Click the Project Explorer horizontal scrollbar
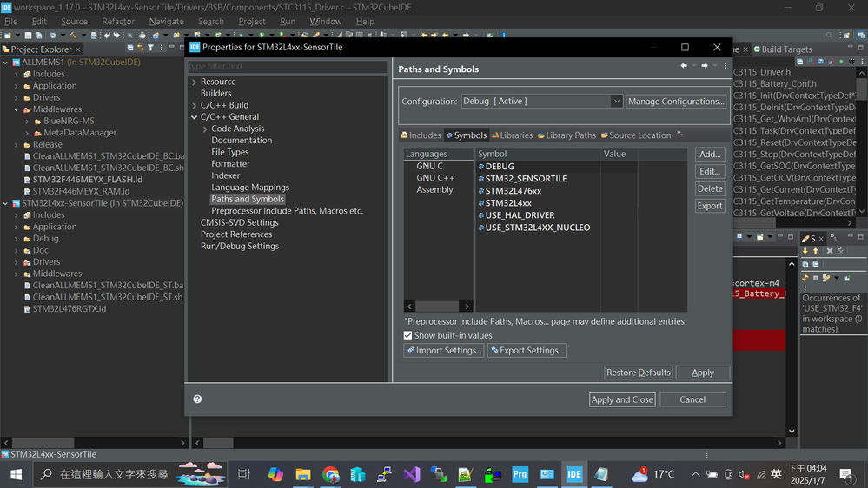 point(94,443)
